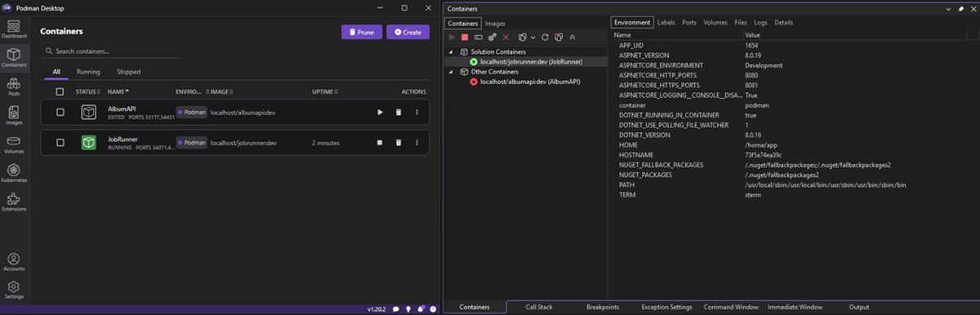The image size is (980, 315).
Task: Open Images section in Podman sidebar
Action: point(13,116)
